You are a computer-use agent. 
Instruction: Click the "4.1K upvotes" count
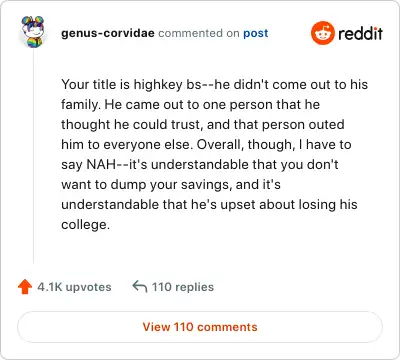[74, 287]
